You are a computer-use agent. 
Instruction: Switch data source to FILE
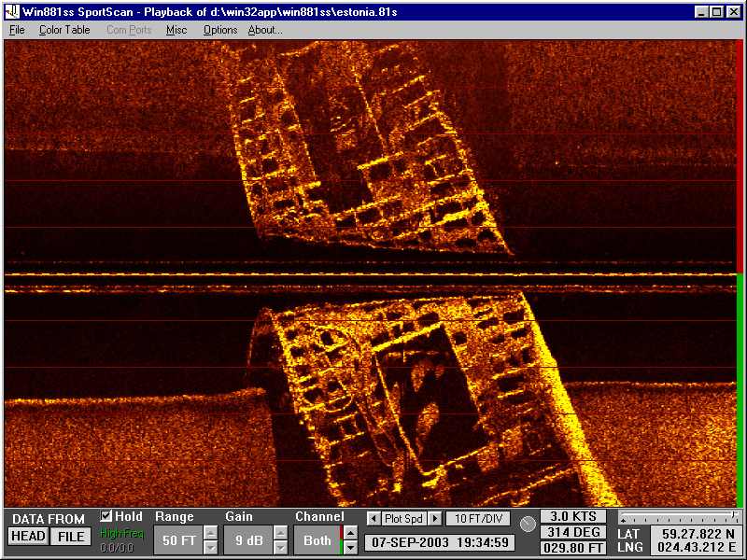pos(68,537)
